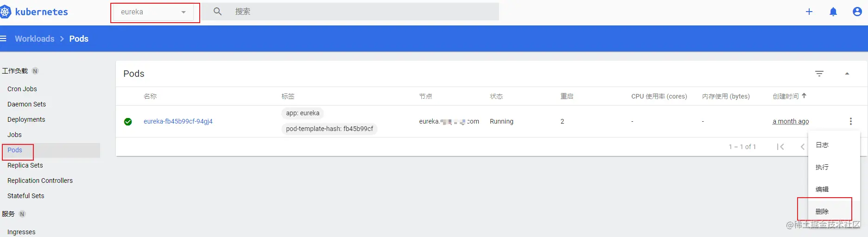This screenshot has height=237, width=868.
Task: Open the pod row three-dot menu
Action: pyautogui.click(x=851, y=121)
